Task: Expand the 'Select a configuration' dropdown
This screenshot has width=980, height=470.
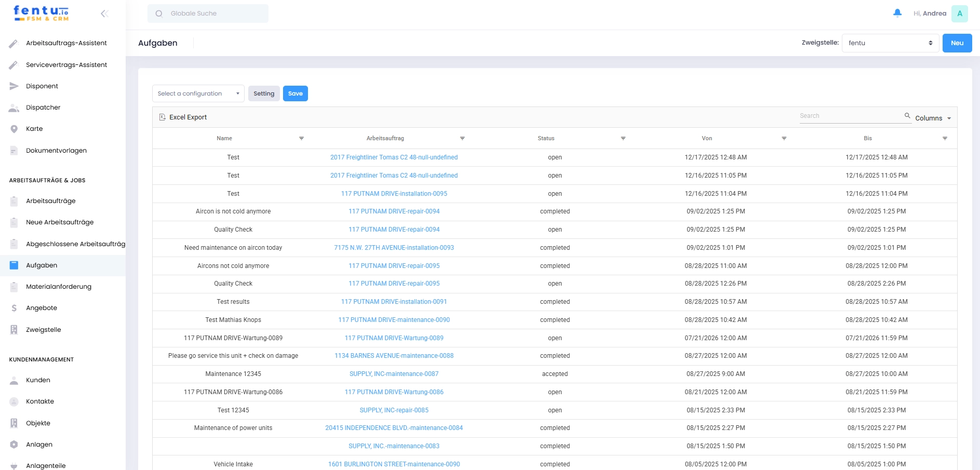Action: click(x=198, y=94)
